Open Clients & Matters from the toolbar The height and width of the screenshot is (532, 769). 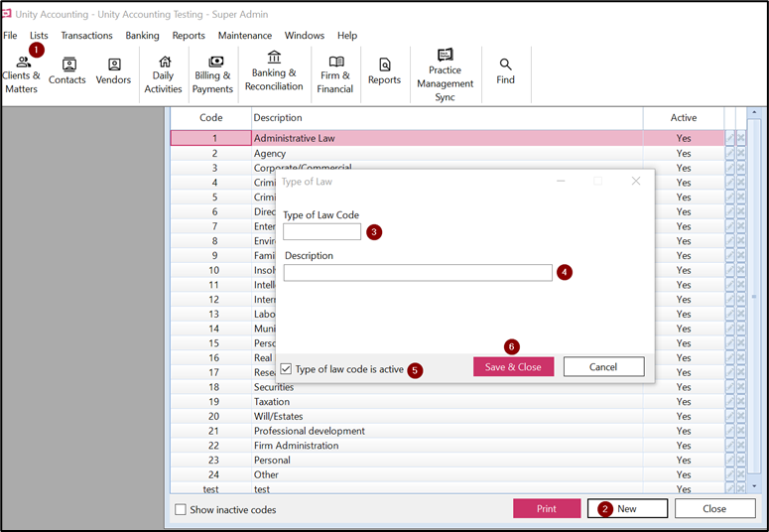[22, 74]
